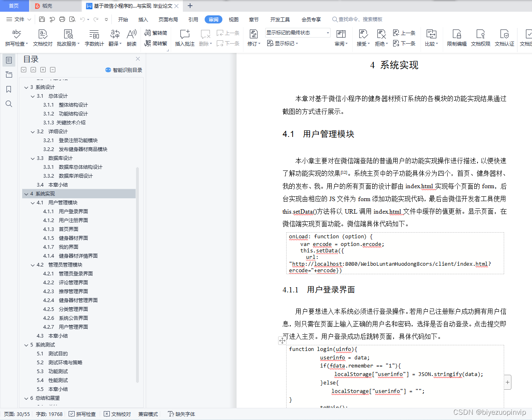Open 文档认证 document certification
The height and width of the screenshot is (420, 532).
(505, 38)
